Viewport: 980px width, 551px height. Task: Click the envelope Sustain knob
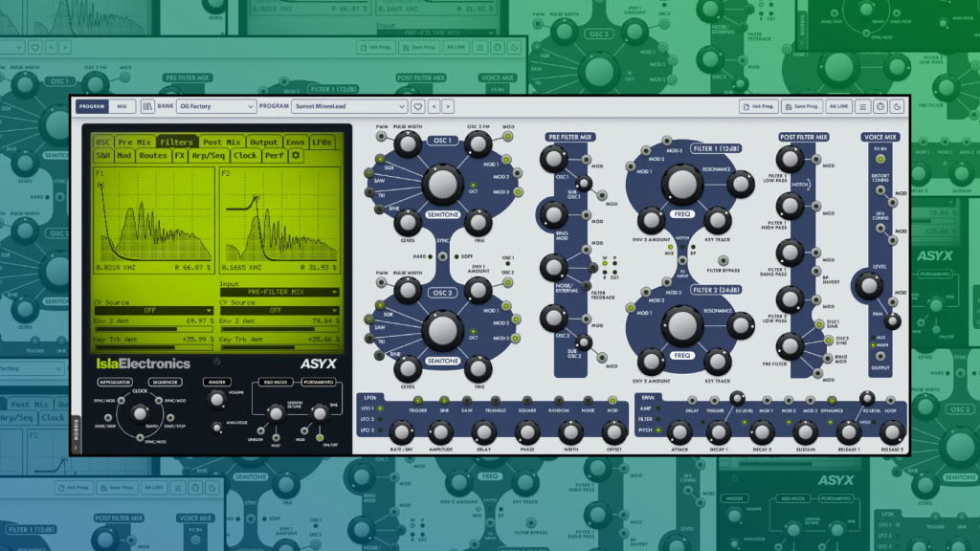[x=804, y=431]
